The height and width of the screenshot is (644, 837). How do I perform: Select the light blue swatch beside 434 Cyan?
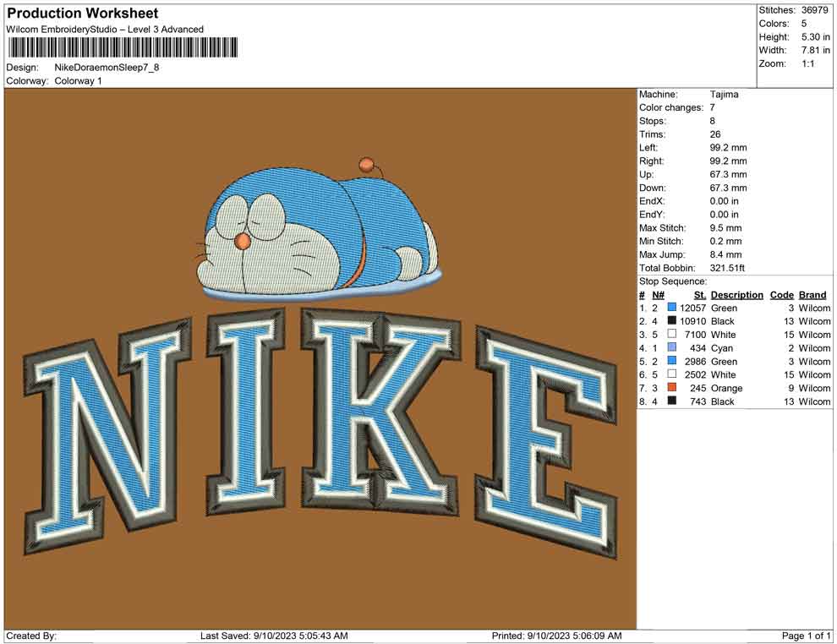click(672, 347)
